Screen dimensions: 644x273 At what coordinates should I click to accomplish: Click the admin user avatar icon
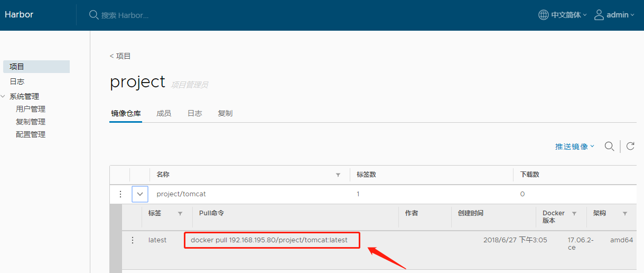(x=599, y=15)
